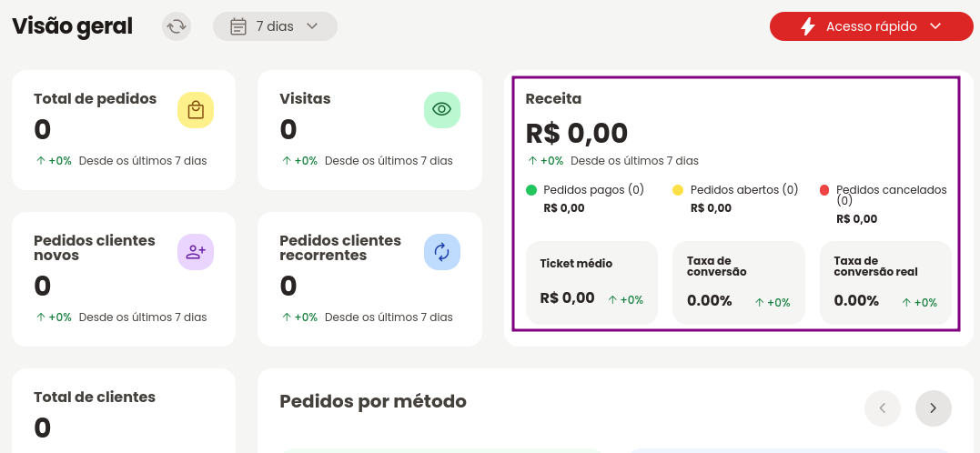980x453 pixels.
Task: Click the lightning bolt icon in Acesso rápido
Action: pos(807,26)
